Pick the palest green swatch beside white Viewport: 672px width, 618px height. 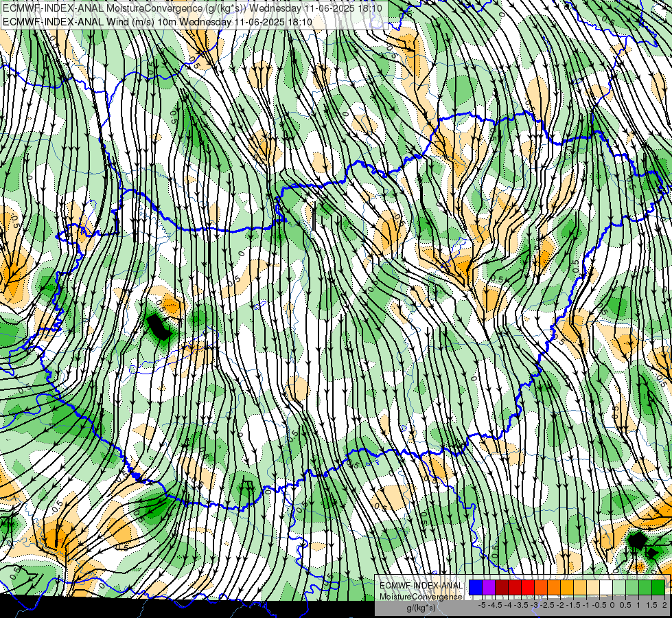pyautogui.click(x=619, y=587)
